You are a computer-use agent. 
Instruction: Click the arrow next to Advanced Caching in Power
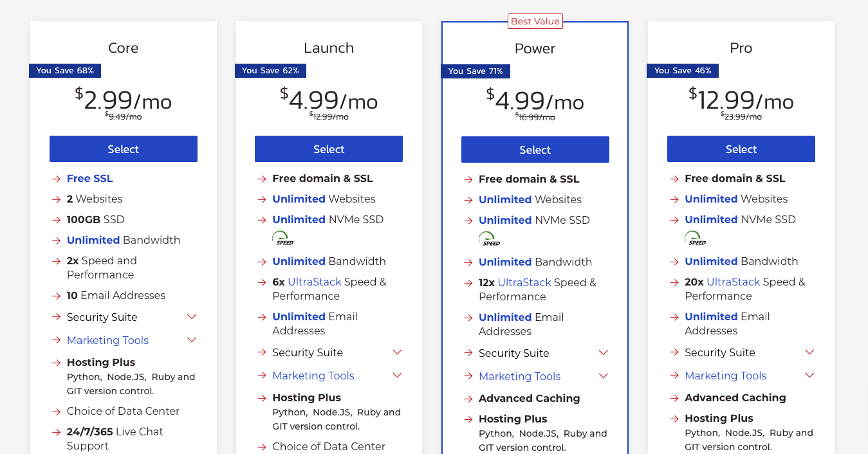click(468, 398)
